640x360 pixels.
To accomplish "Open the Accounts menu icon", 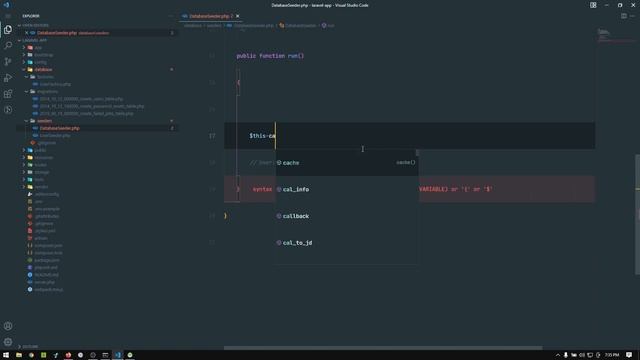I will pyautogui.click(x=8, y=326).
